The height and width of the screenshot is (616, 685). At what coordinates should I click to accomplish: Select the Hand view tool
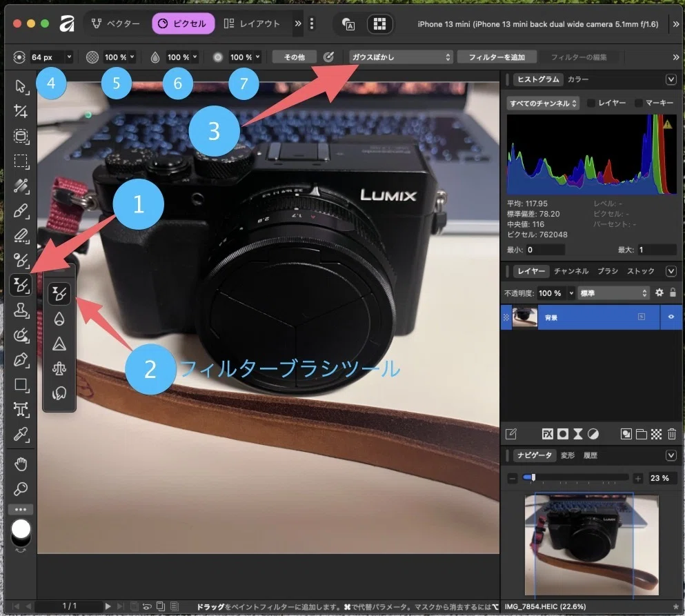click(20, 464)
